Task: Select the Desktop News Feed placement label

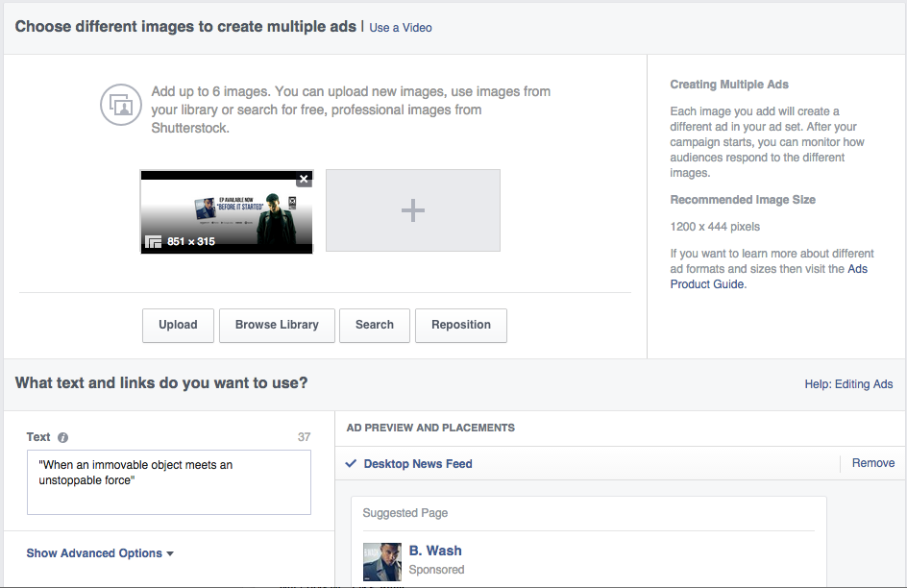Action: [418, 464]
